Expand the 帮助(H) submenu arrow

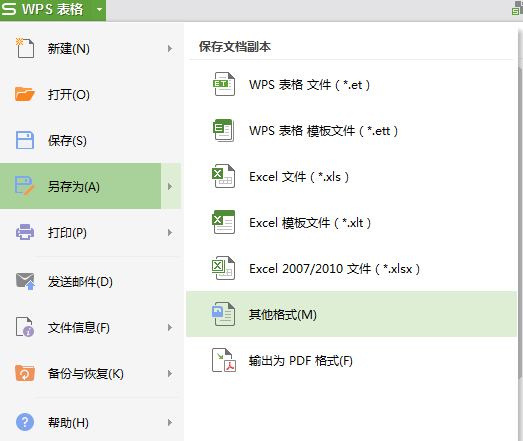click(170, 423)
